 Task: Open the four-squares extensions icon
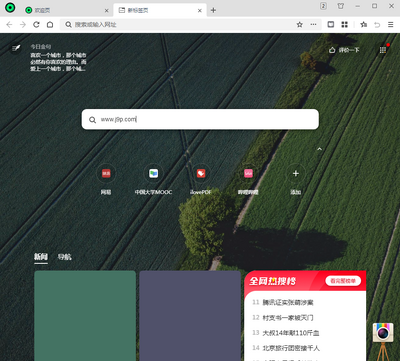coord(345,24)
